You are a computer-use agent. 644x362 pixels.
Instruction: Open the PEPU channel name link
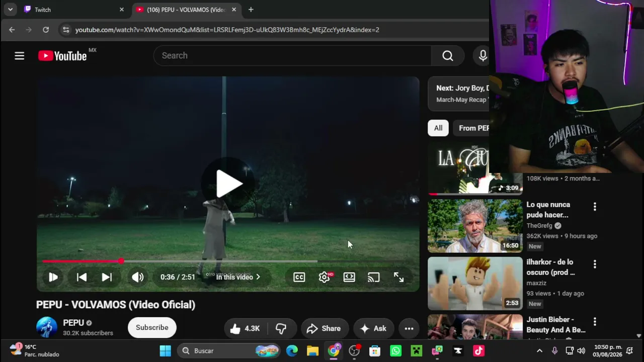[73, 323]
